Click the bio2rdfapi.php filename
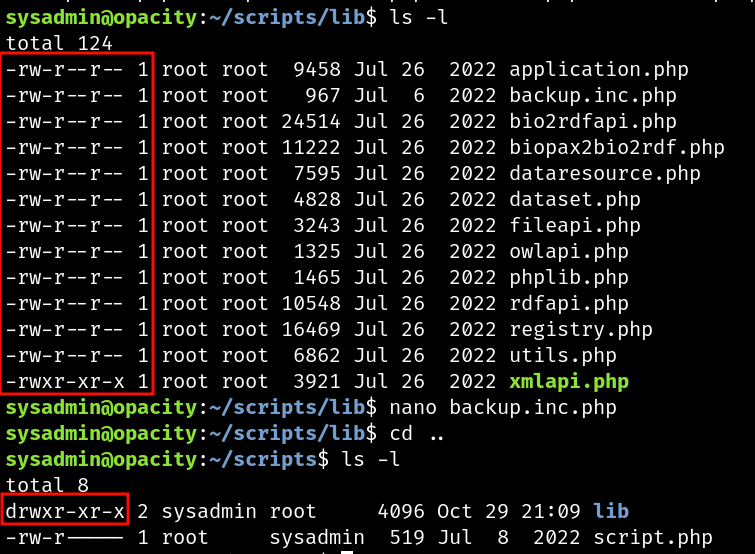 (x=593, y=122)
